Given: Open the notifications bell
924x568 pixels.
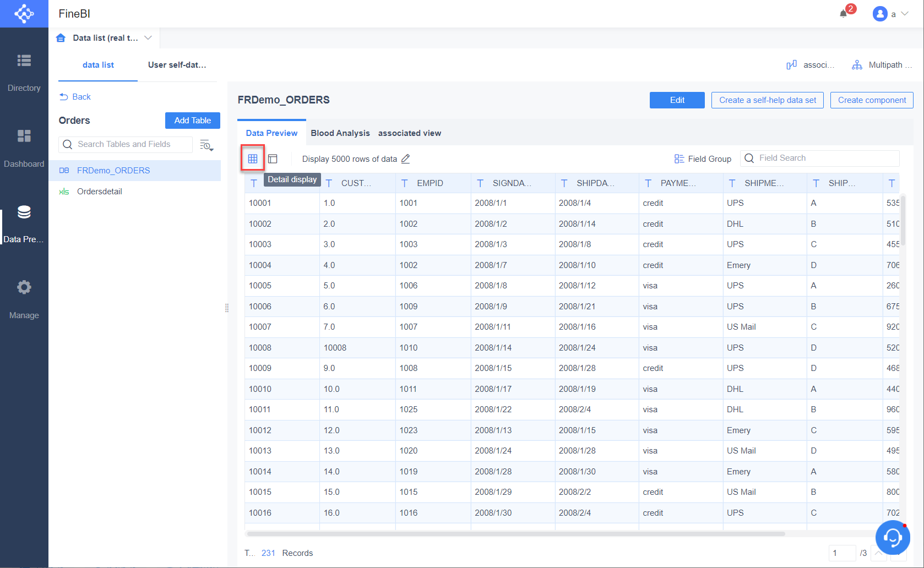Looking at the screenshot, I should (x=843, y=13).
